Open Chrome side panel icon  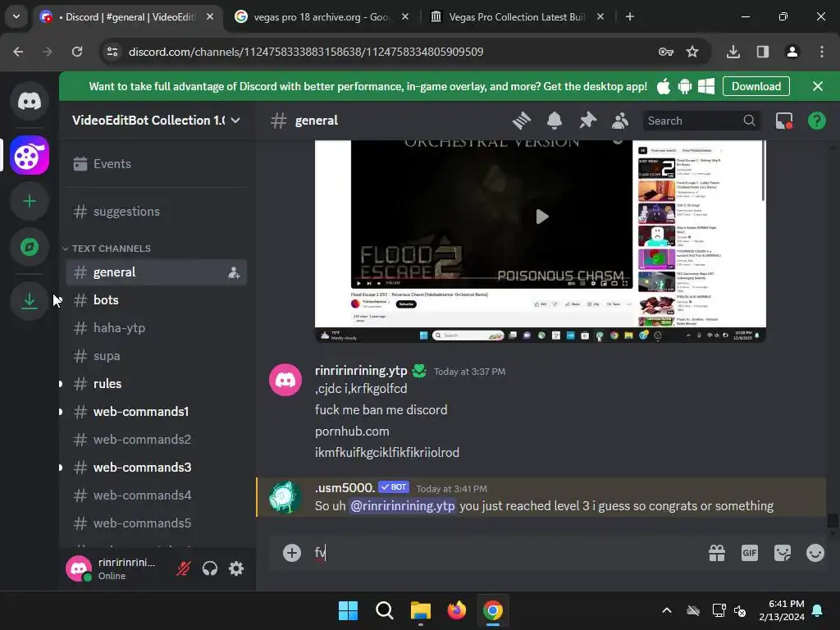[763, 52]
